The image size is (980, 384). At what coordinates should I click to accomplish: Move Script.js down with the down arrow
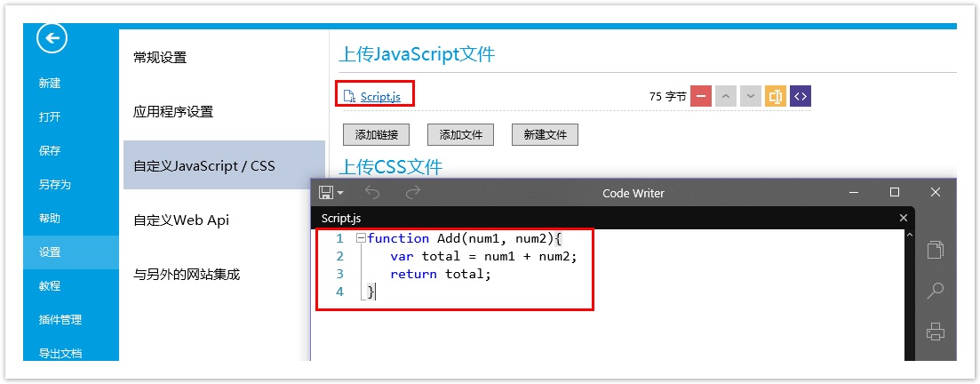751,96
